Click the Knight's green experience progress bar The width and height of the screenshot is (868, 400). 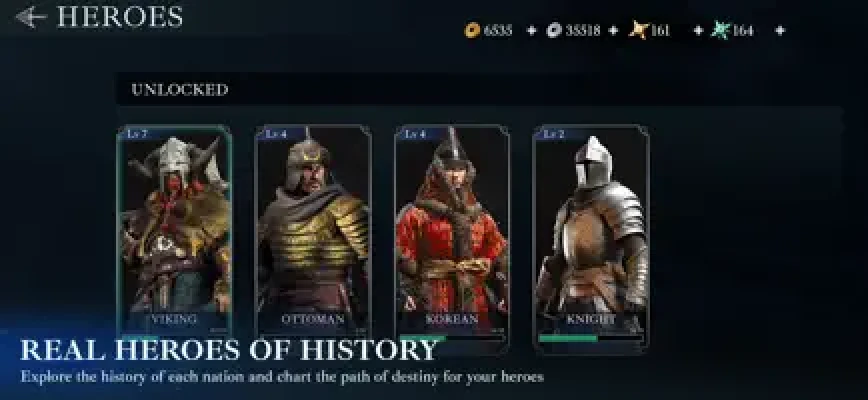(591, 338)
